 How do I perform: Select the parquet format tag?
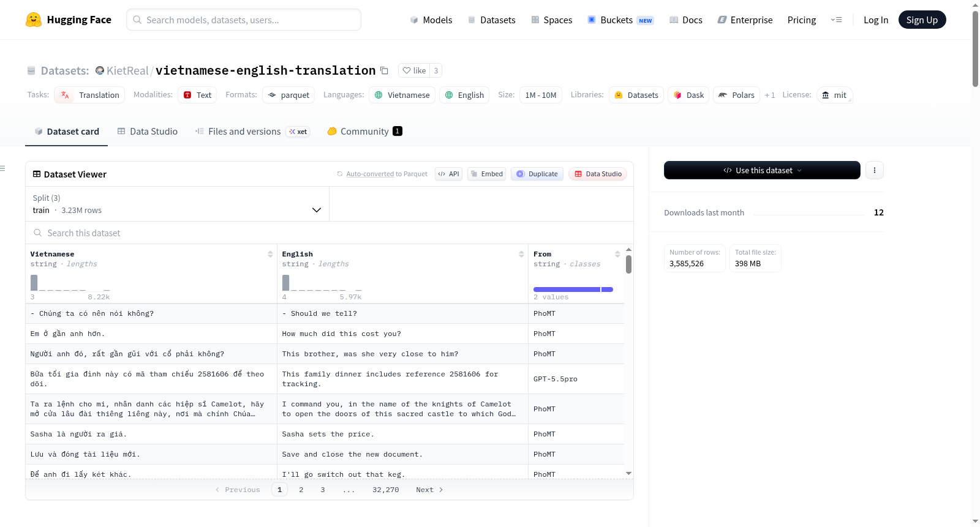288,95
